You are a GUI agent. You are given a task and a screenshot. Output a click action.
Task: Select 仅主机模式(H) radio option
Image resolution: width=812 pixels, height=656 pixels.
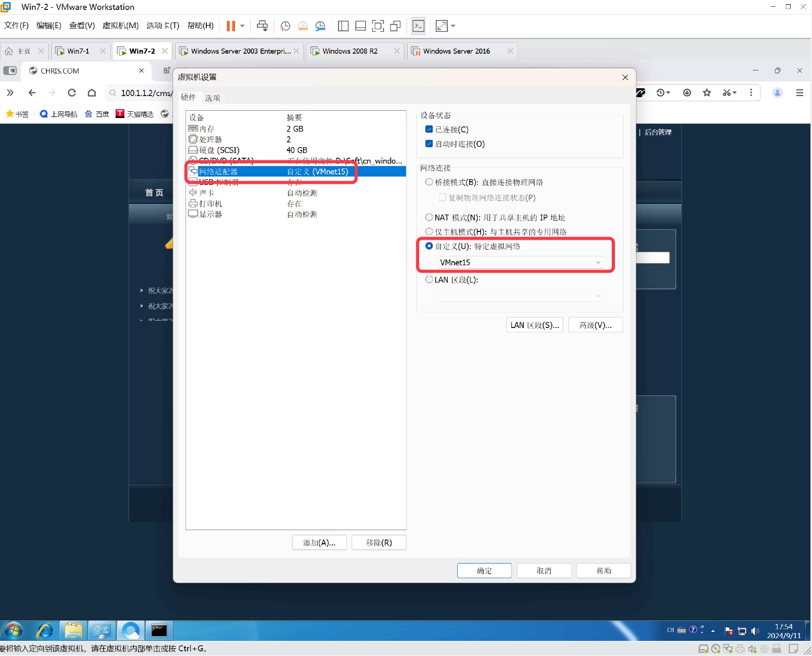tap(429, 231)
